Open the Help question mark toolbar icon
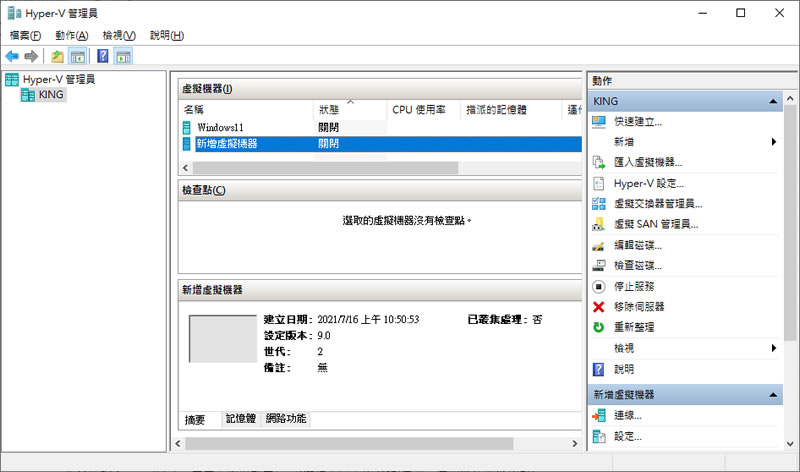Screen dimensions: 800x472 (x=103, y=56)
